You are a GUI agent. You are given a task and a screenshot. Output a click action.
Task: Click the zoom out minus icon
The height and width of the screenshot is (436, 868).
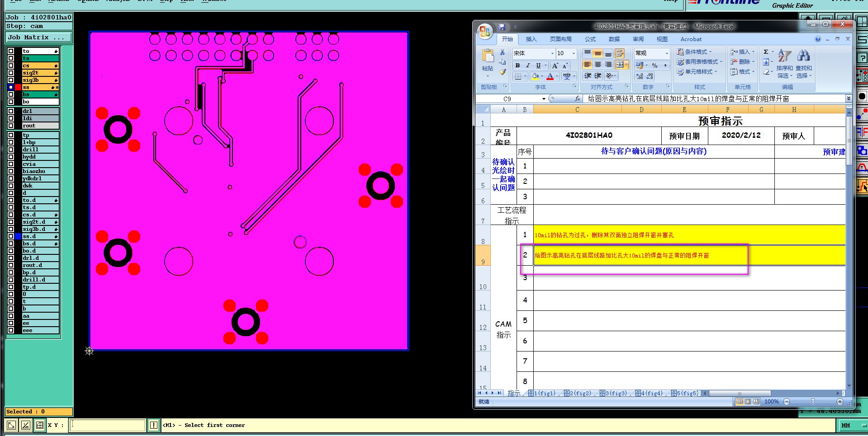click(787, 402)
